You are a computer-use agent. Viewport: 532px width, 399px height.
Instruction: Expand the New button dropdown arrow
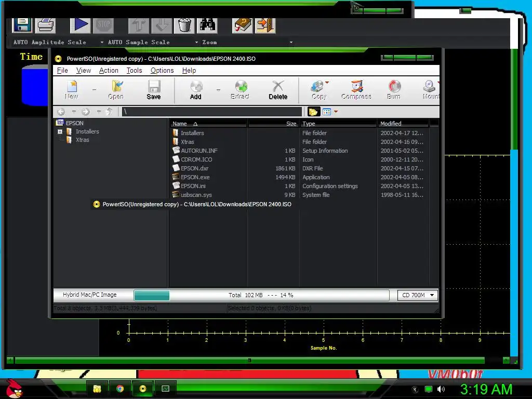tap(95, 90)
